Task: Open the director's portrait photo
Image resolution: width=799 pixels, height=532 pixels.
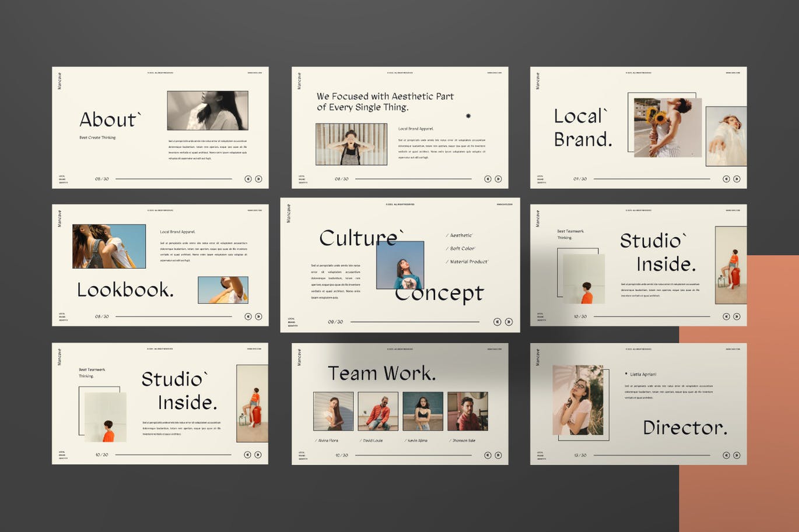Action: pos(577,400)
